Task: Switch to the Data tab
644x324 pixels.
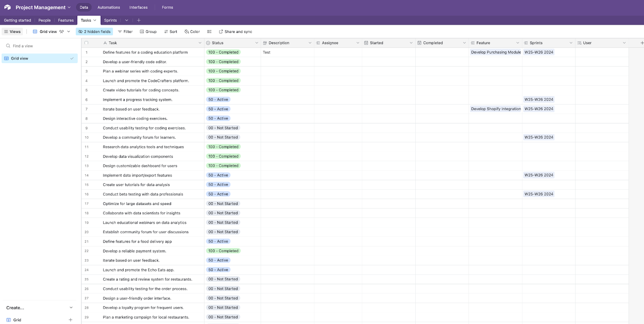Action: [x=84, y=7]
